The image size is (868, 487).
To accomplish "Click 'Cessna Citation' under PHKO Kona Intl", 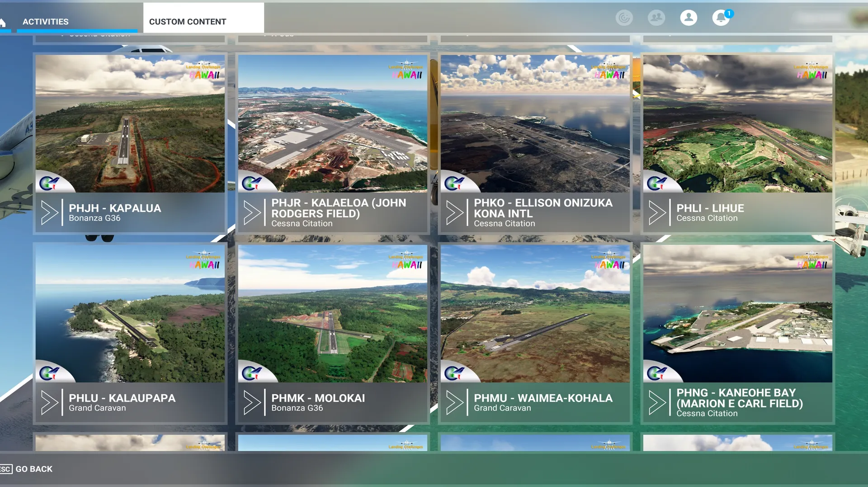I will pyautogui.click(x=504, y=223).
